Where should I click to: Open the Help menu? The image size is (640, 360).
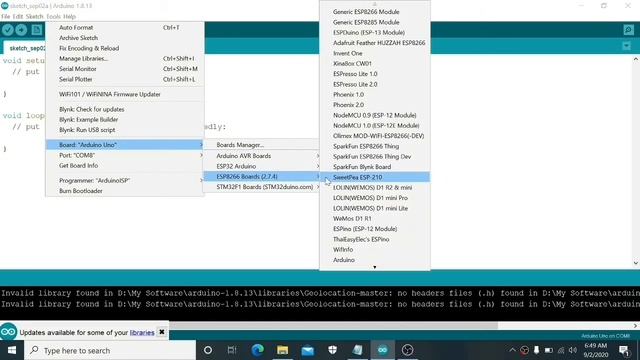pos(69,17)
